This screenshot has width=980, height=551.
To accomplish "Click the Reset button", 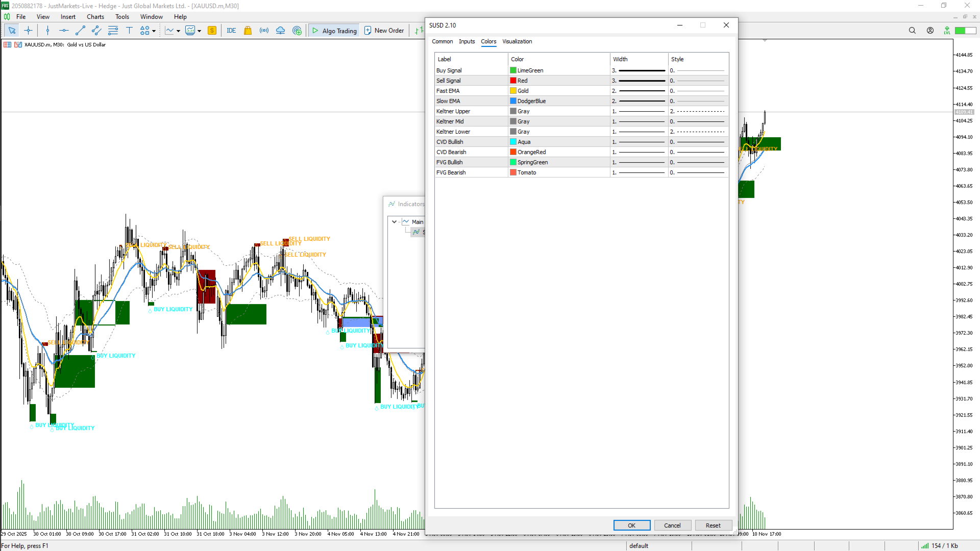I will click(x=713, y=525).
